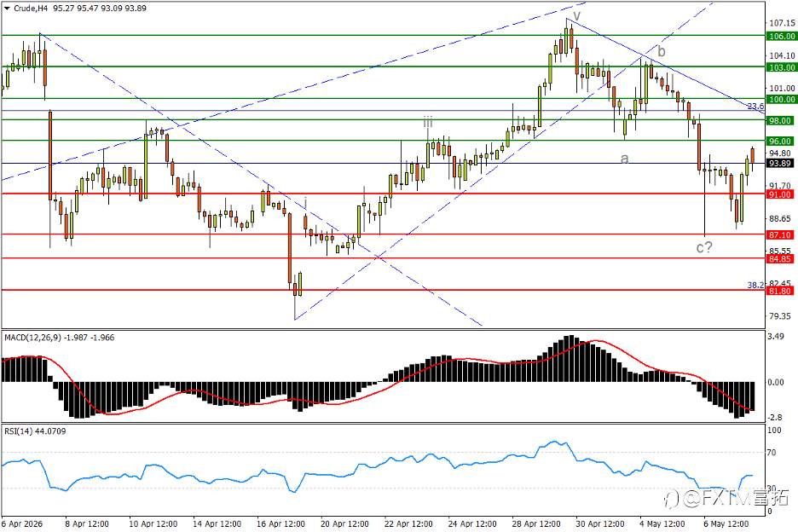The height and width of the screenshot is (532, 798).
Task: Select the 4 May 12:00 time axis label
Action: click(x=662, y=523)
